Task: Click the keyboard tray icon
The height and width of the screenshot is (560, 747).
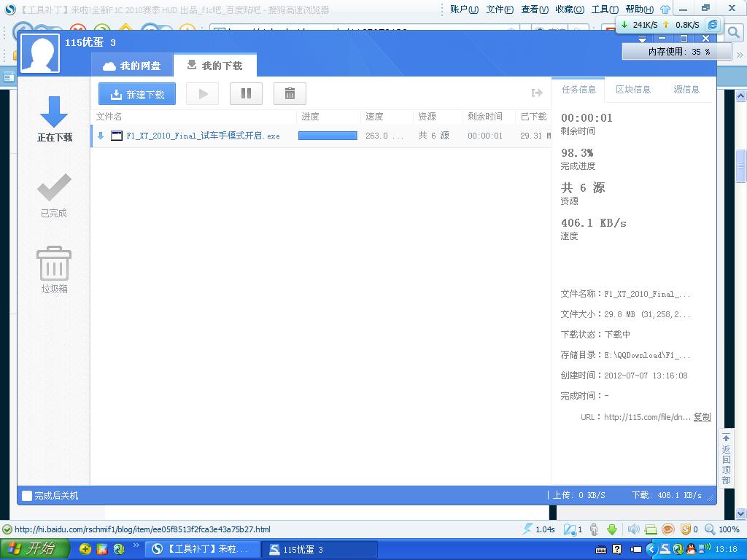Action: [x=601, y=550]
